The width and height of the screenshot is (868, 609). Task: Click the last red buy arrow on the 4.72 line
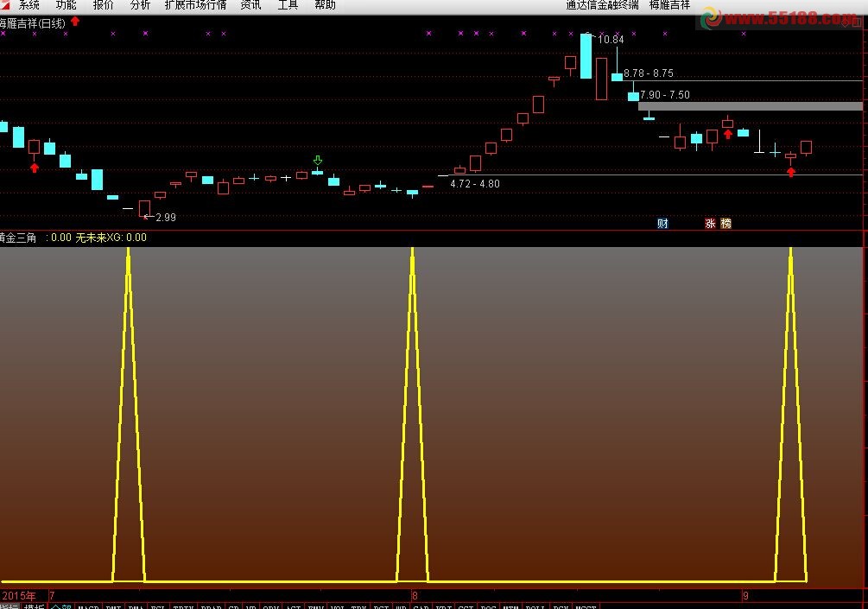pos(791,172)
